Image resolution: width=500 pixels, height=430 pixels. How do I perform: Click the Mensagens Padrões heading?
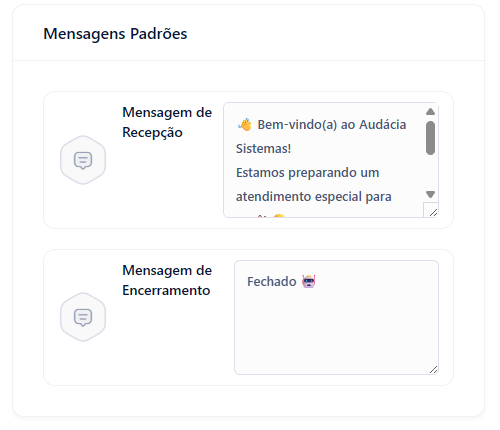tap(115, 34)
